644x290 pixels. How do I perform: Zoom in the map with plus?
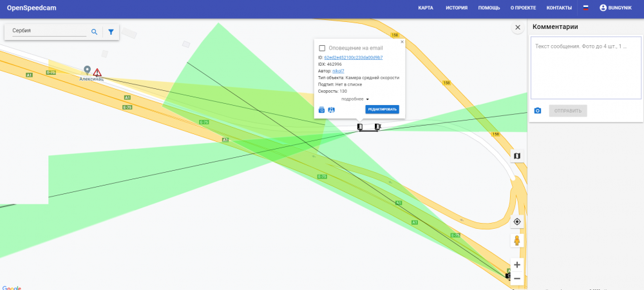[517, 265]
